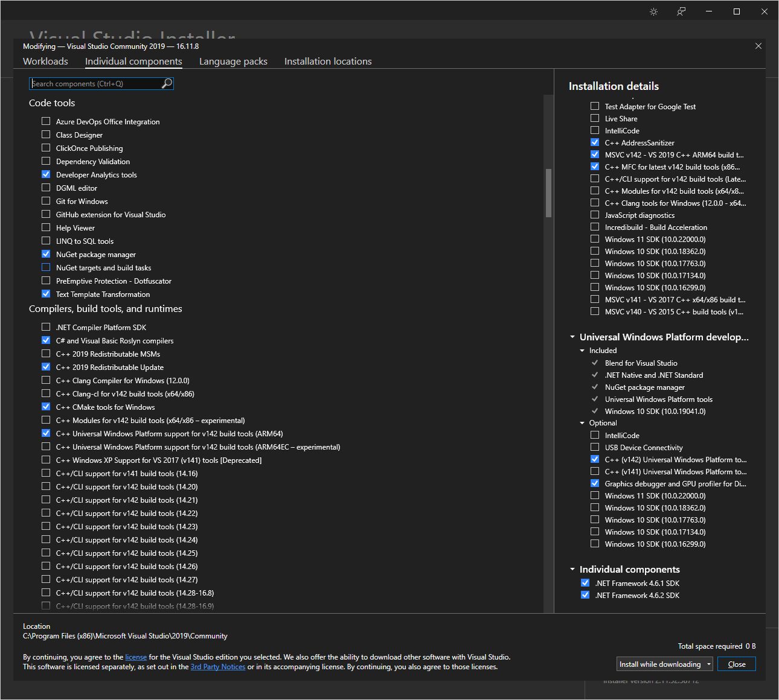
Task: Click the components list scrollbar thumb
Action: pos(548,192)
